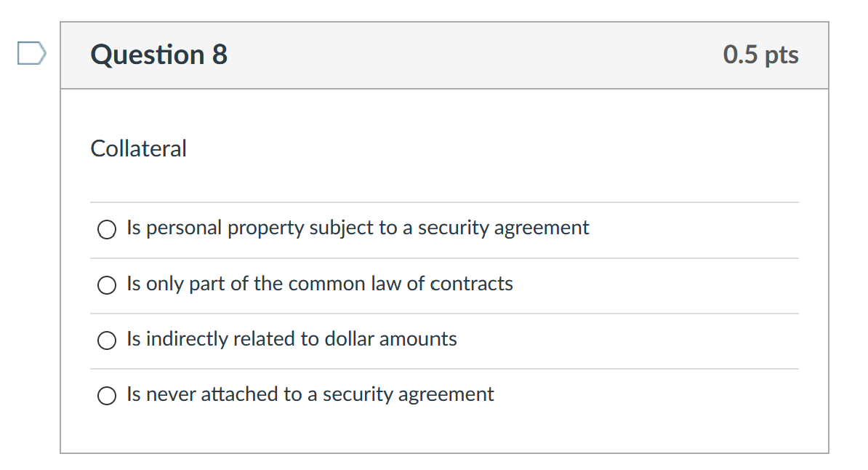Click the answer text about never attached

(x=310, y=394)
